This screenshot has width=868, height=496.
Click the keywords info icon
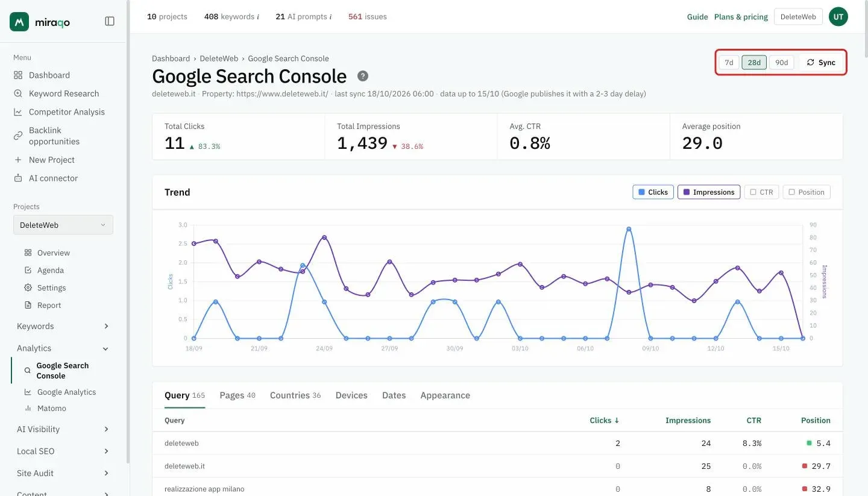[x=258, y=17]
